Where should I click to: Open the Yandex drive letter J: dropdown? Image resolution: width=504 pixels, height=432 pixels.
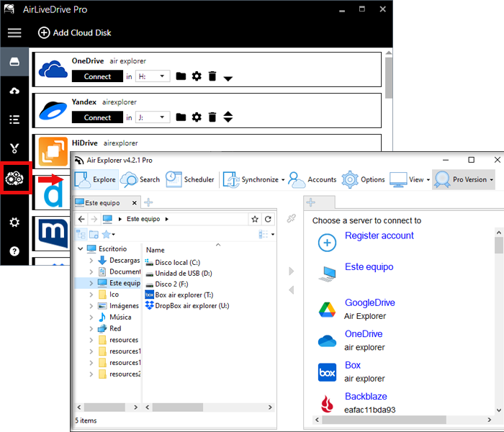tap(153, 117)
